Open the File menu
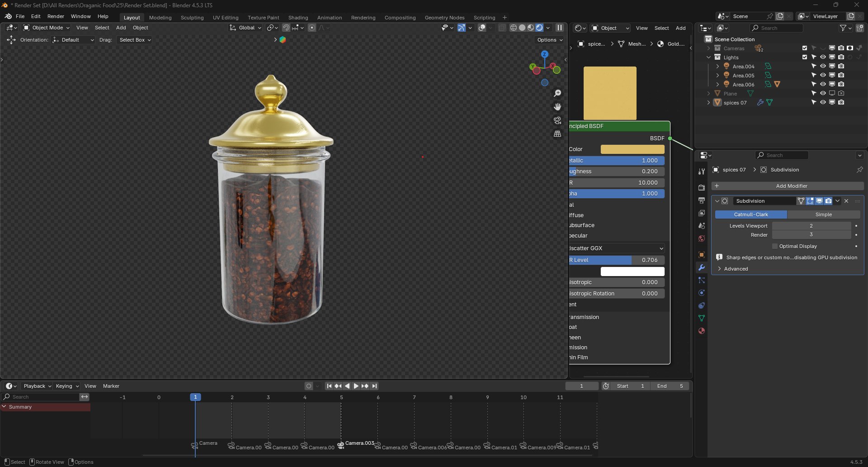 (20, 16)
